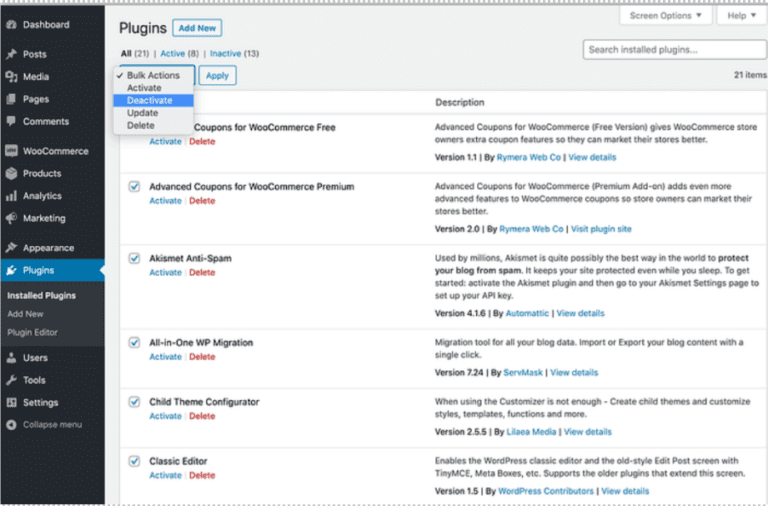Filter plugins by the Inactive tab
This screenshot has width=768, height=506.
click(x=225, y=53)
